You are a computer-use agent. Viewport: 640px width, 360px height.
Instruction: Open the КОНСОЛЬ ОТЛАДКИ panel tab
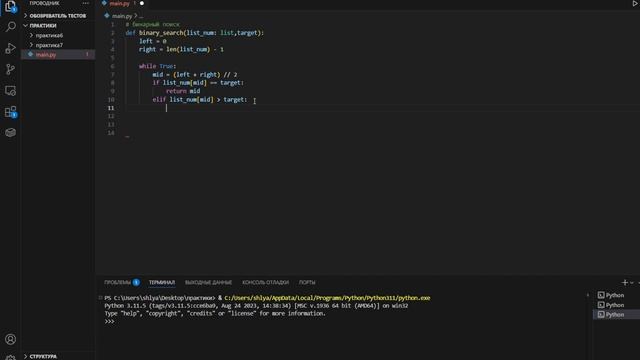(265, 282)
